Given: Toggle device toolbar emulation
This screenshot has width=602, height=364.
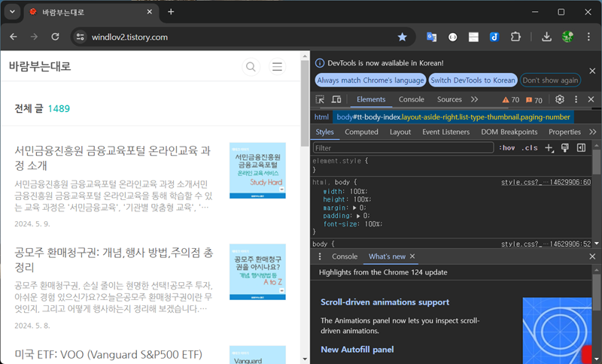Looking at the screenshot, I should [336, 99].
